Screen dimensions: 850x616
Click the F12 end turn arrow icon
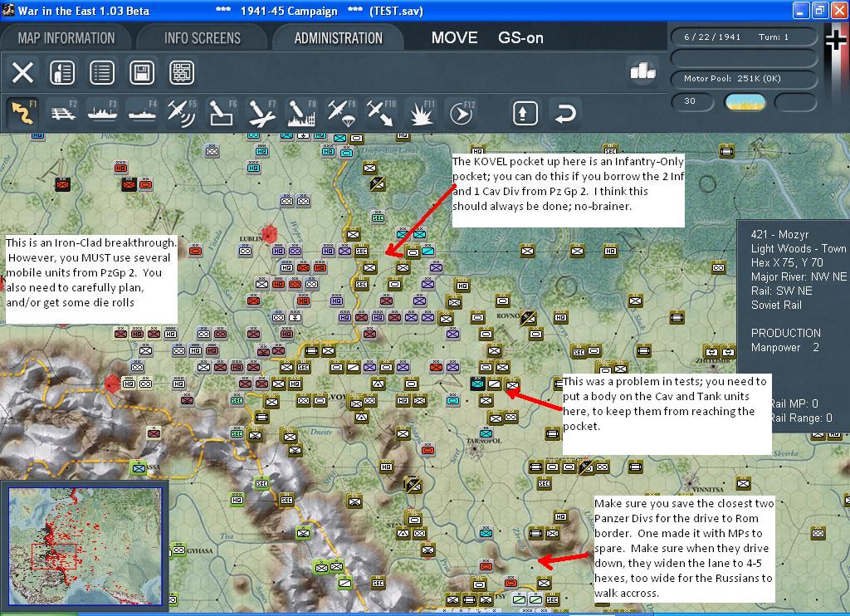[462, 113]
